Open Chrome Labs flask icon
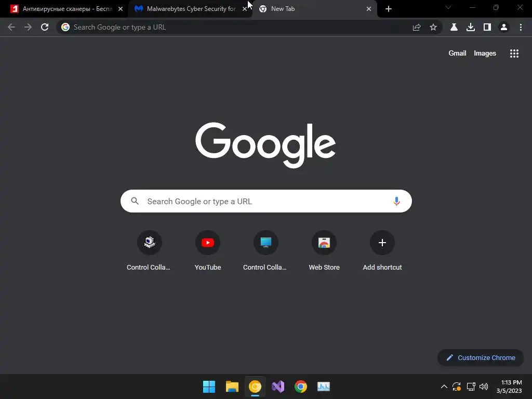532x399 pixels. (454, 27)
